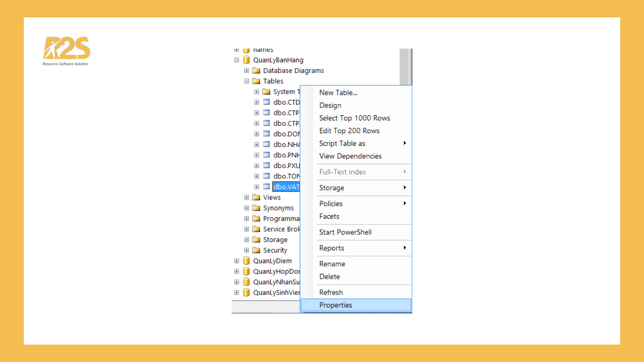Click the dbo.CTD table icon
This screenshot has height=362, width=644.
[266, 102]
